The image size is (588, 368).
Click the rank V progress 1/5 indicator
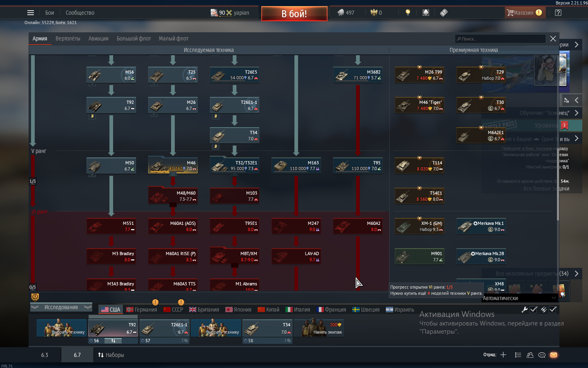click(33, 181)
